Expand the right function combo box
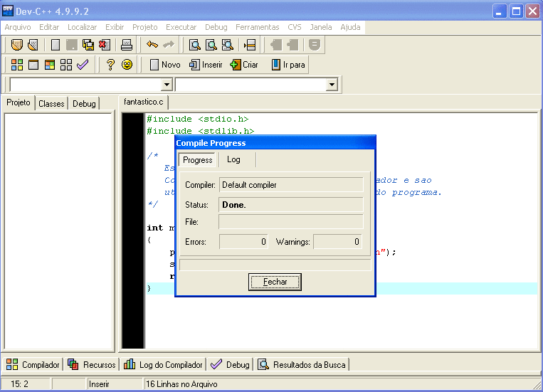 332,85
